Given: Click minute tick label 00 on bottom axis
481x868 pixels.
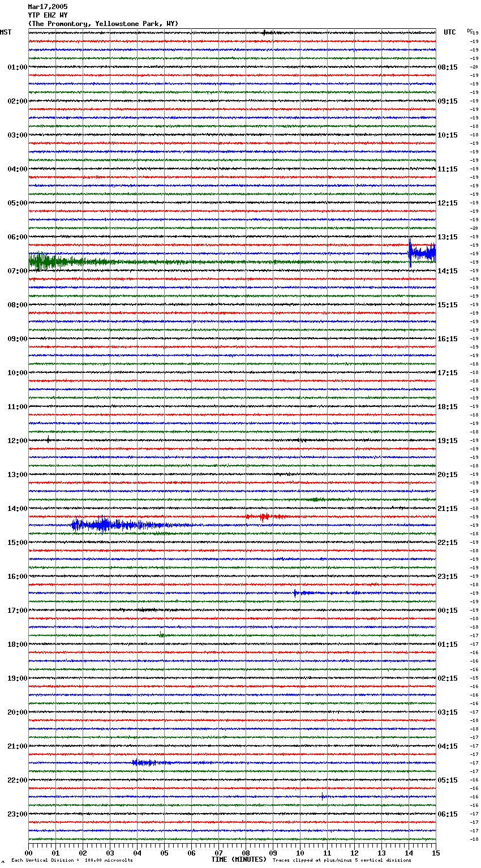Looking at the screenshot, I should pyautogui.click(x=28, y=853).
